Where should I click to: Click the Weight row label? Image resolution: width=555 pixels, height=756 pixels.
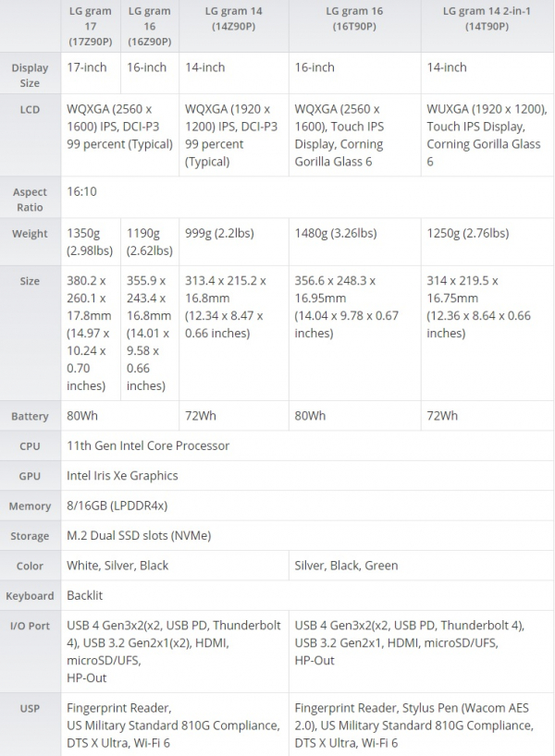pos(30,241)
